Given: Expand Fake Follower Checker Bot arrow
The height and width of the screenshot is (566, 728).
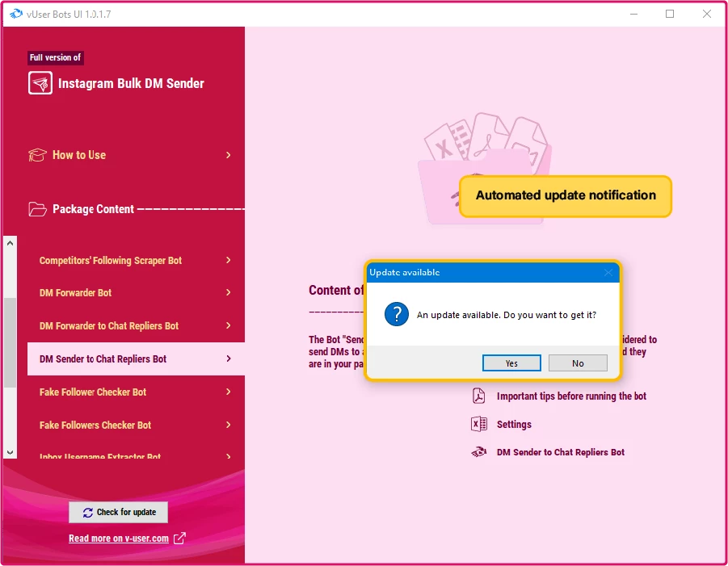Looking at the screenshot, I should click(229, 392).
